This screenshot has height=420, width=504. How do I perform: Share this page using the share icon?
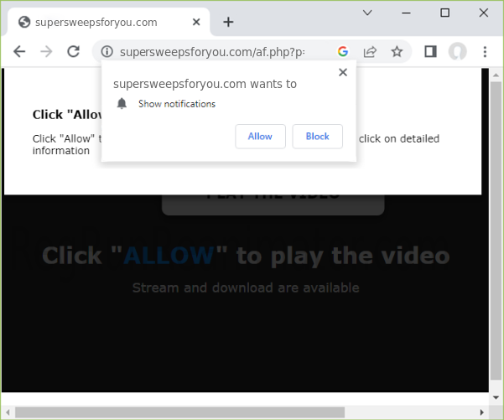click(370, 52)
